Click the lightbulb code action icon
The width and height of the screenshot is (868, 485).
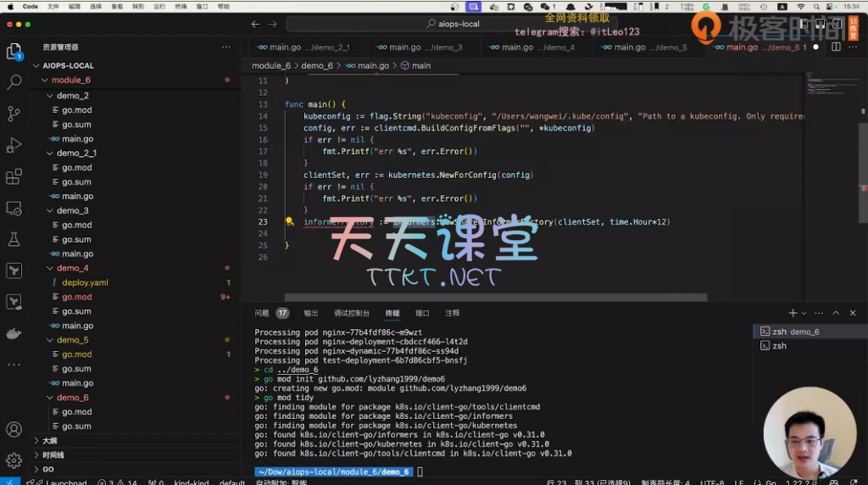(x=289, y=221)
